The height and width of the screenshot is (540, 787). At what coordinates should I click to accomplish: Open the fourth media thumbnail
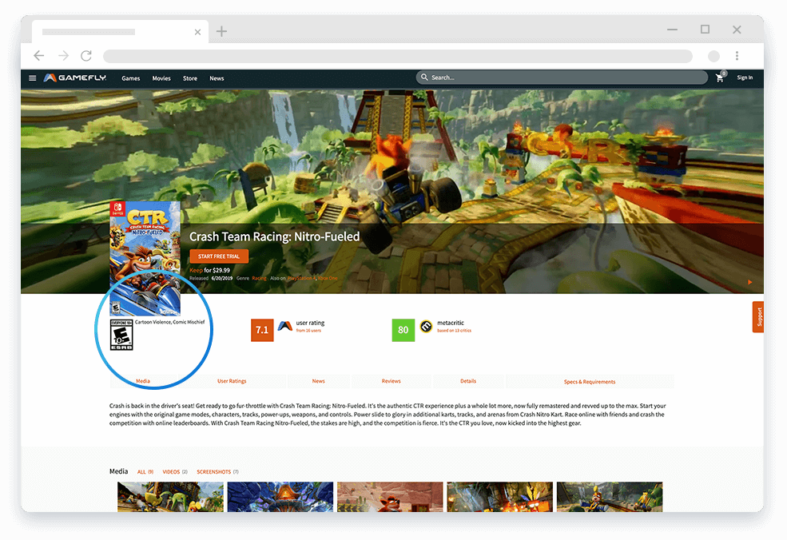click(500, 497)
